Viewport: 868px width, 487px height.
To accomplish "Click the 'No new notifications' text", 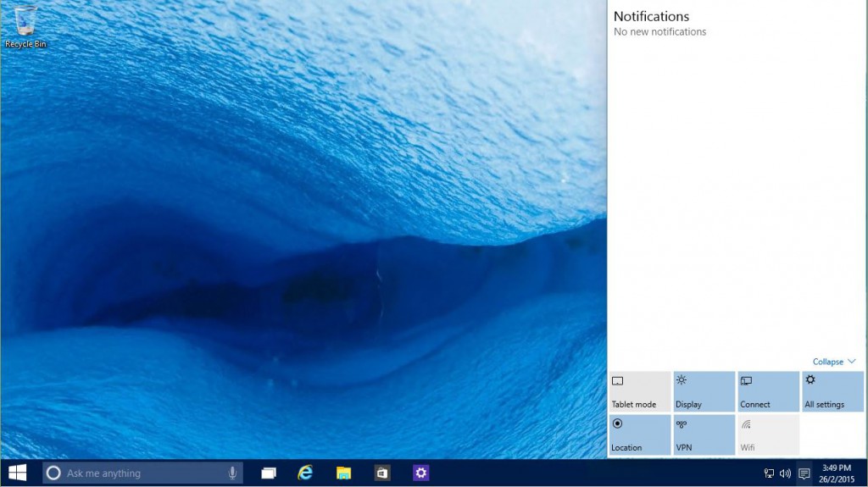I will (x=659, y=32).
